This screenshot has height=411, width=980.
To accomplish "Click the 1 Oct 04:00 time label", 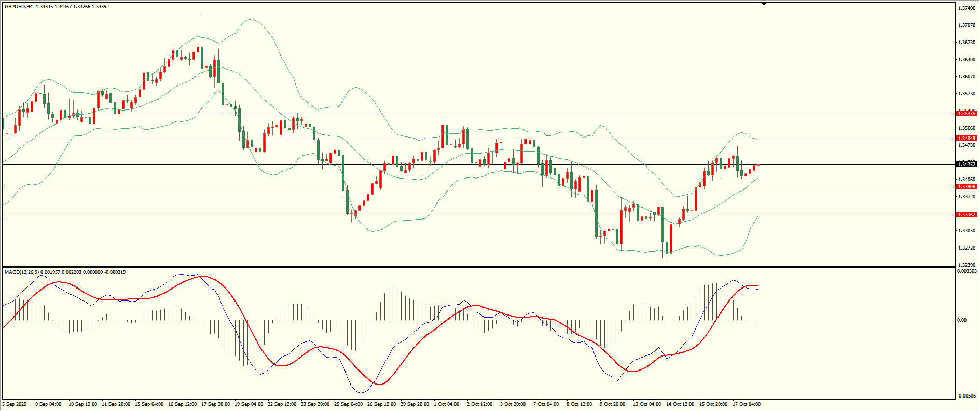I will [x=446, y=404].
